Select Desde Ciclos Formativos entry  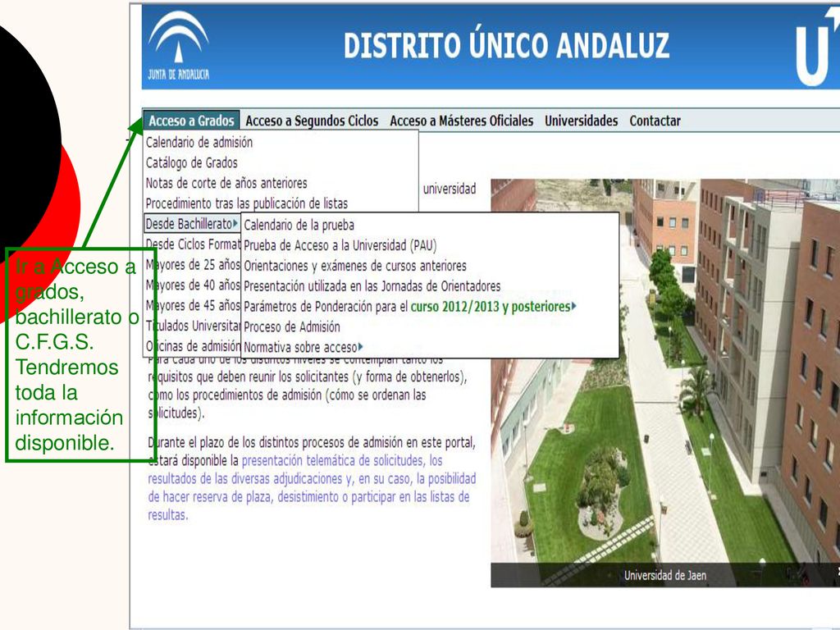click(x=193, y=244)
